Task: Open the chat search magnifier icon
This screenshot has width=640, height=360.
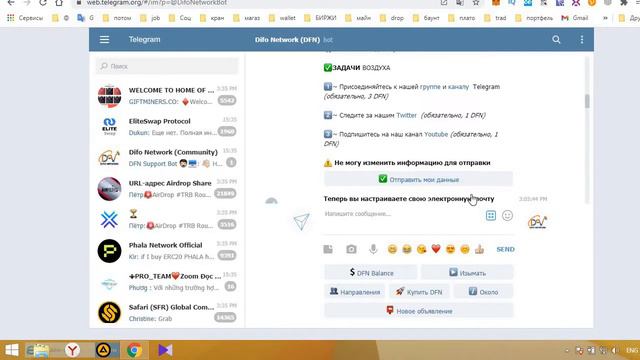Action: [556, 40]
